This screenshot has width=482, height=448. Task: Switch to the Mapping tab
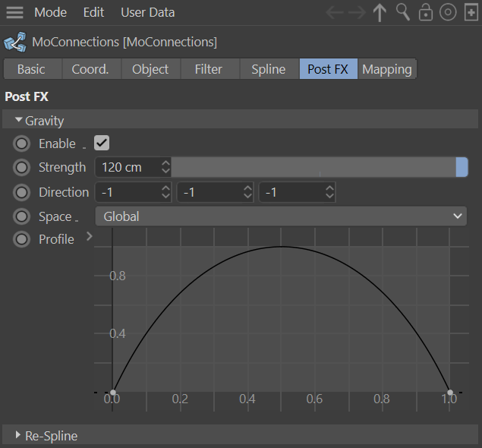(386, 69)
